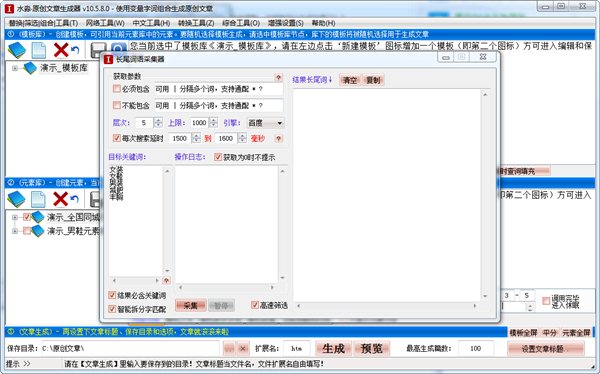Enable the 必须包含 checkbox
This screenshot has height=374, width=600.
pos(117,89)
